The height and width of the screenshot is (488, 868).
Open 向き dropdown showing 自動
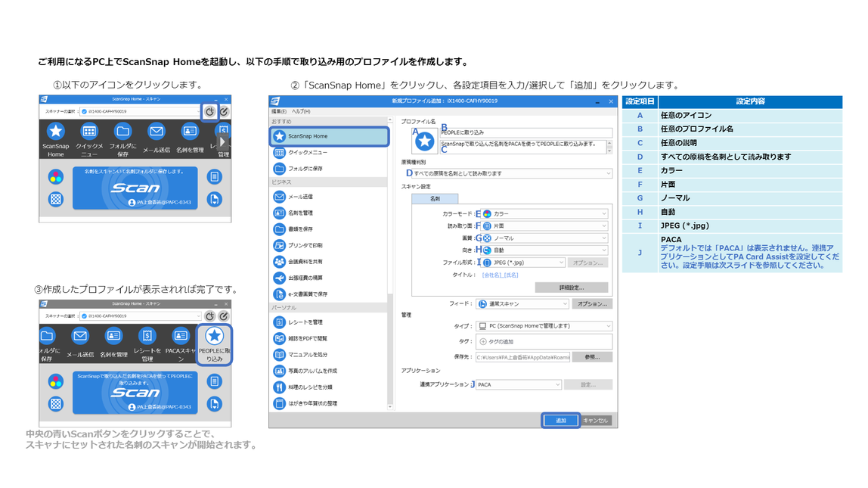[544, 250]
